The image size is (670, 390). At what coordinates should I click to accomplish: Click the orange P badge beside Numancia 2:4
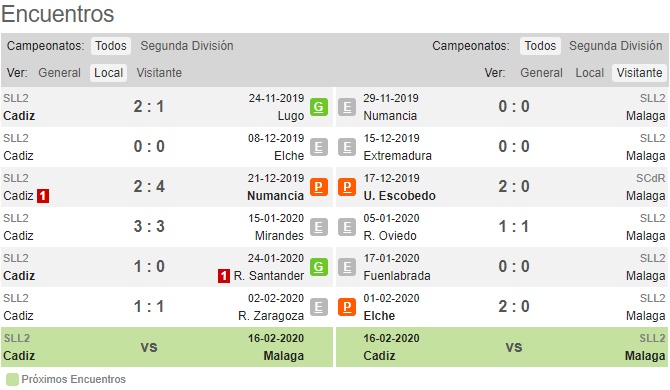click(319, 187)
